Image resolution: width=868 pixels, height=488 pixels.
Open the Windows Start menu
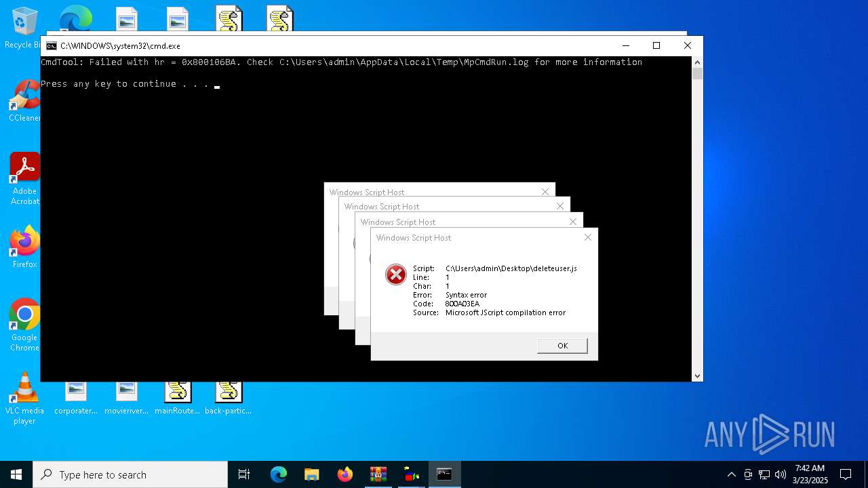pyautogui.click(x=16, y=474)
